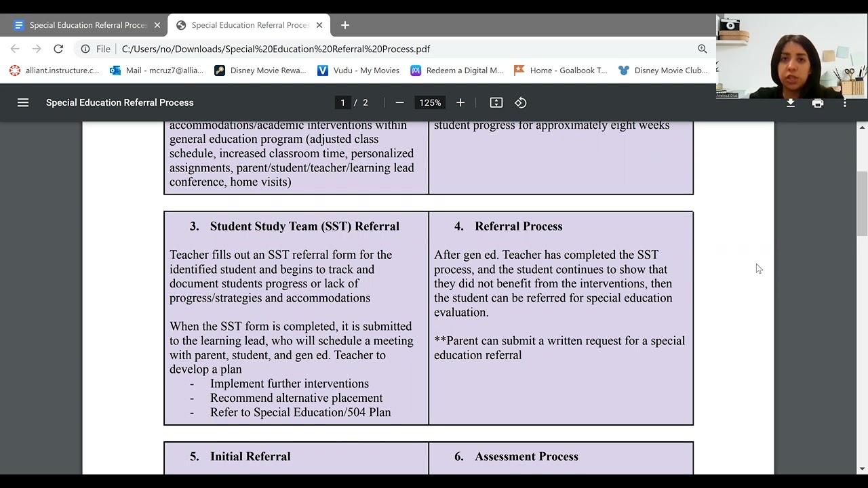Screen dimensions: 868x488
Task: Open the Disney Movie Rewa... bookmark
Action: tap(260, 70)
